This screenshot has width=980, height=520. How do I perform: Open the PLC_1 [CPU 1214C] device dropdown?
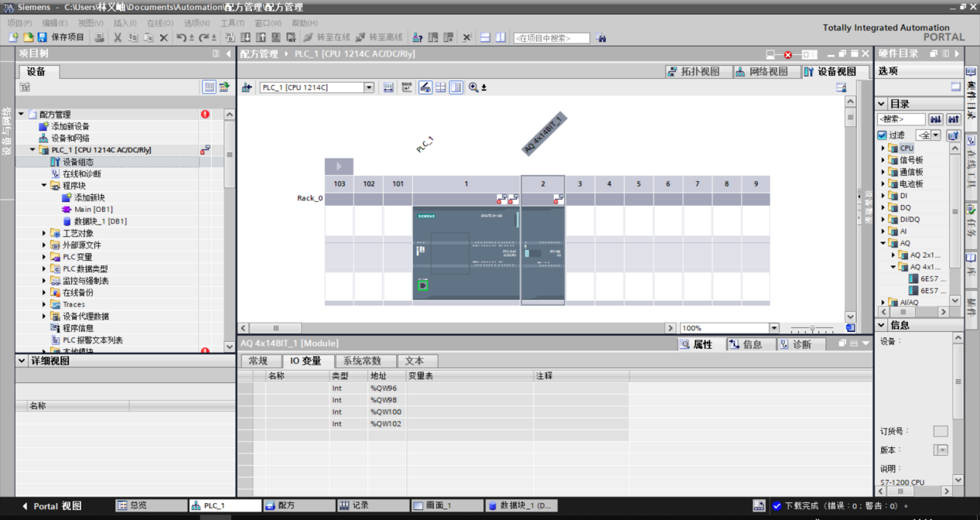click(368, 87)
